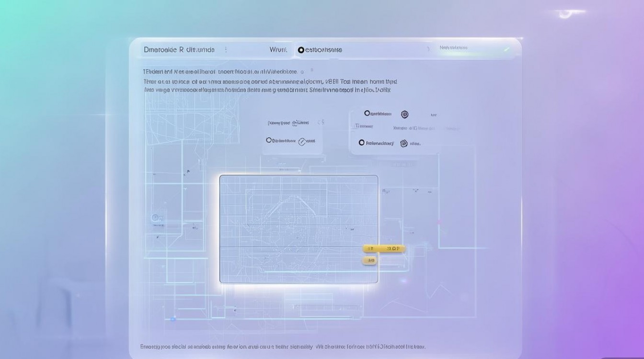Click the footer text line at the bottom of the panel

click(283, 346)
